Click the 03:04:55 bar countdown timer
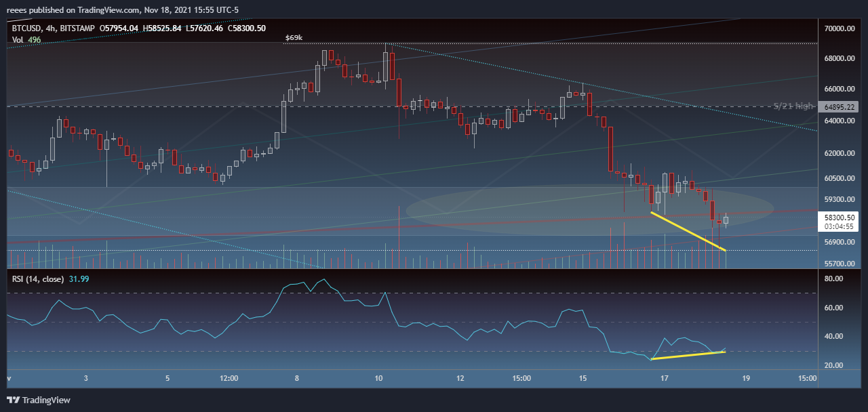This screenshot has height=412, width=868. click(840, 226)
